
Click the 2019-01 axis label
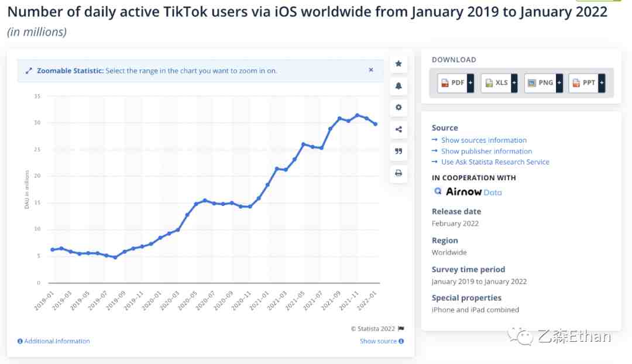(x=43, y=301)
